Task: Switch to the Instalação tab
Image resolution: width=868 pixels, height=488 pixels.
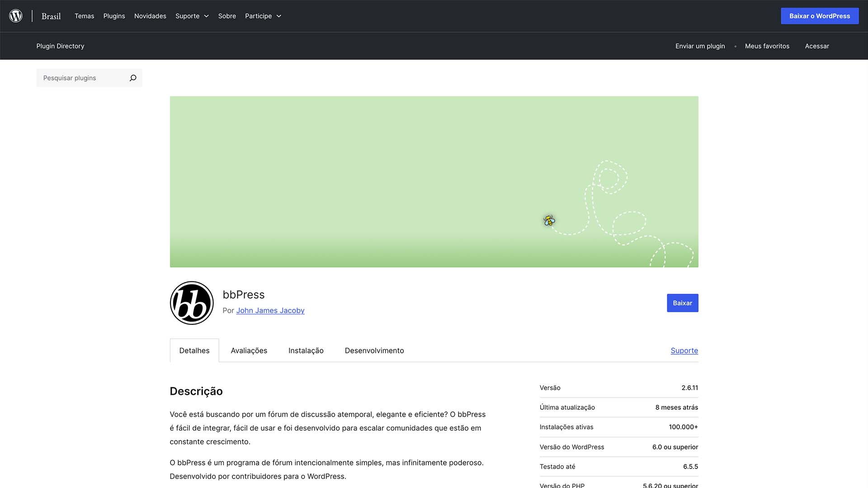Action: click(x=306, y=351)
